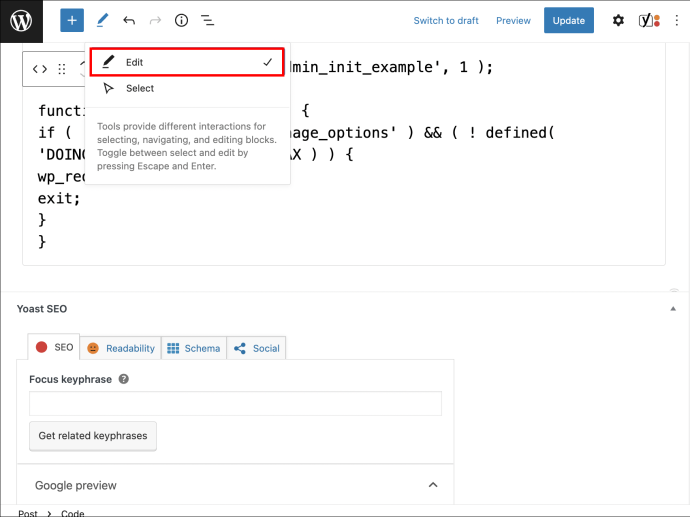690x517 pixels.
Task: Switch to the Schema tab
Action: coord(194,348)
